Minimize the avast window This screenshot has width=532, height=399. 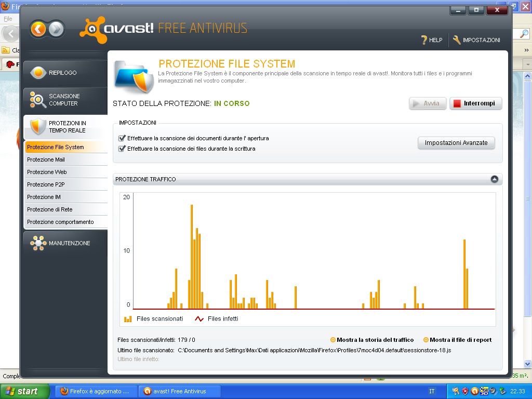click(458, 10)
